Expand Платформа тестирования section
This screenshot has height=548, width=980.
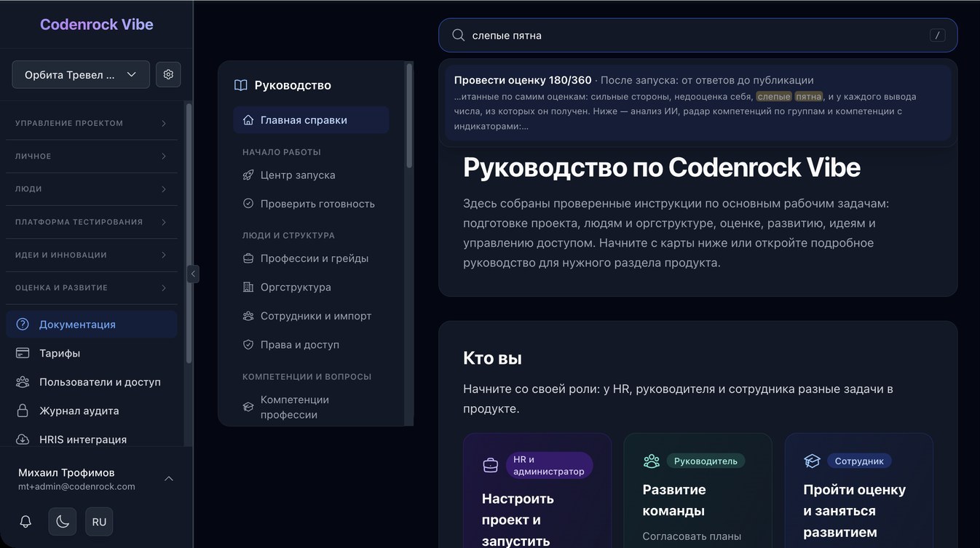coord(92,222)
